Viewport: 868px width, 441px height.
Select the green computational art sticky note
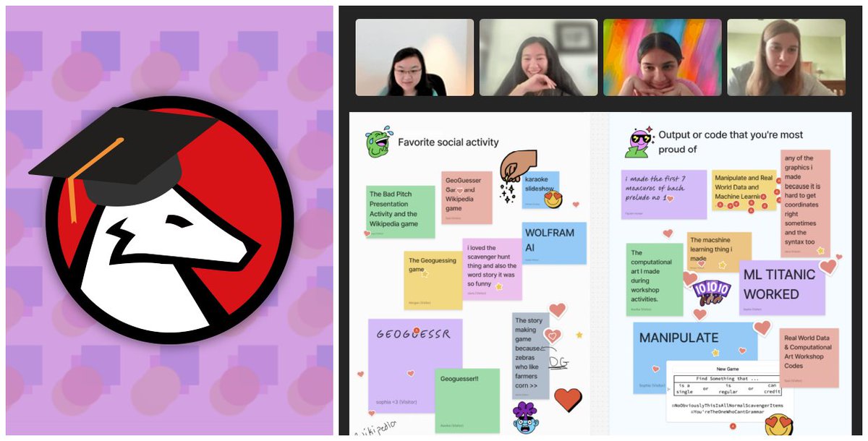tap(655, 279)
